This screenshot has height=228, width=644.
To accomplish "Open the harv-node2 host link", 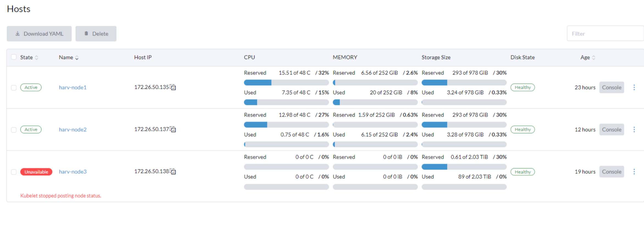I will click(x=73, y=129).
